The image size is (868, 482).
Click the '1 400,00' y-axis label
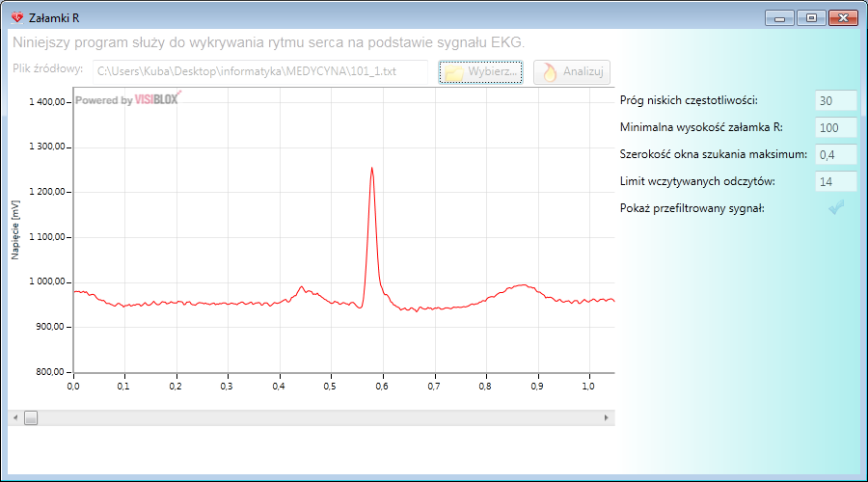click(47, 102)
